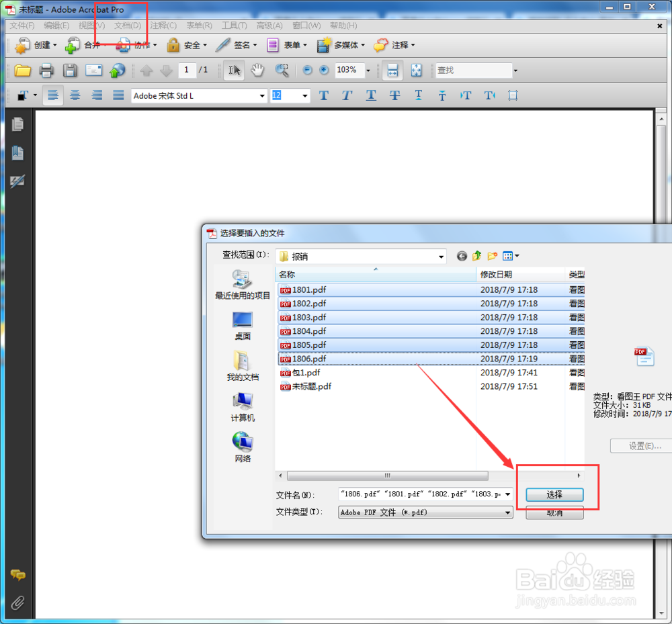Viewport: 672px width, 624px height.
Task: Expand the 文件名 combo box
Action: click(508, 494)
